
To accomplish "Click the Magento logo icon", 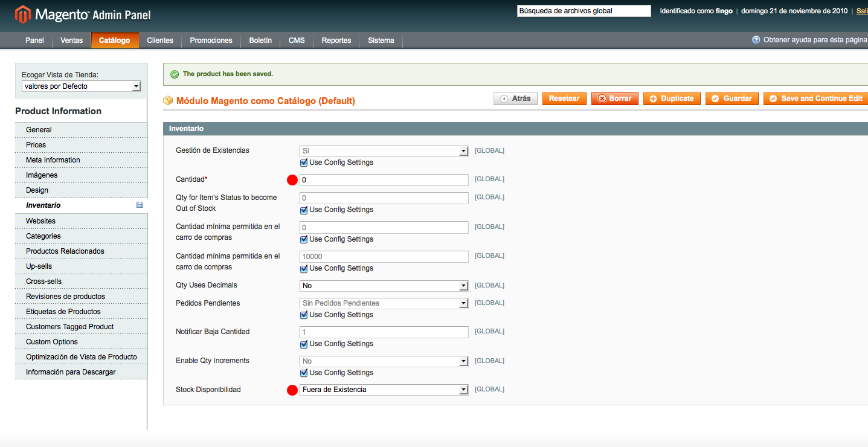I will (x=23, y=14).
